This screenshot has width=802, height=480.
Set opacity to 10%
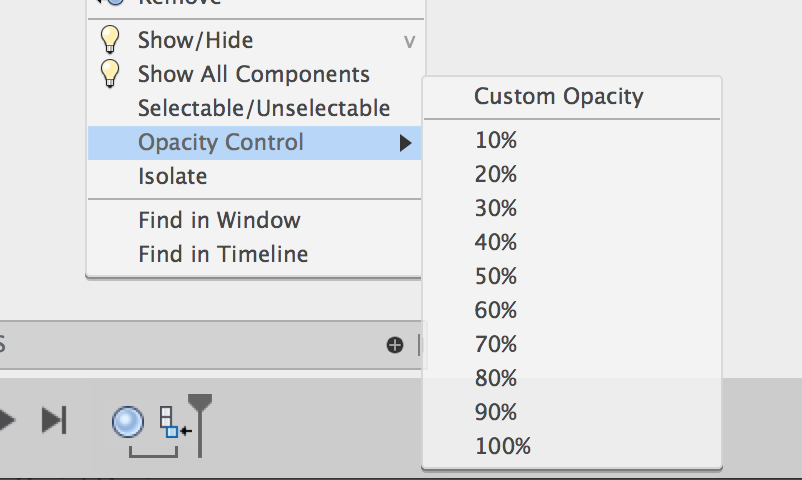pos(496,141)
